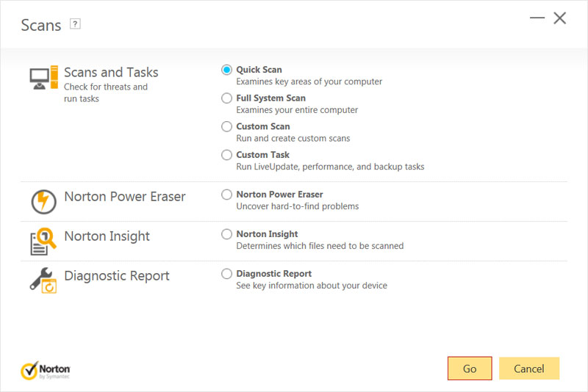Click the Scans window title
The height and width of the screenshot is (392, 588).
coord(41,26)
